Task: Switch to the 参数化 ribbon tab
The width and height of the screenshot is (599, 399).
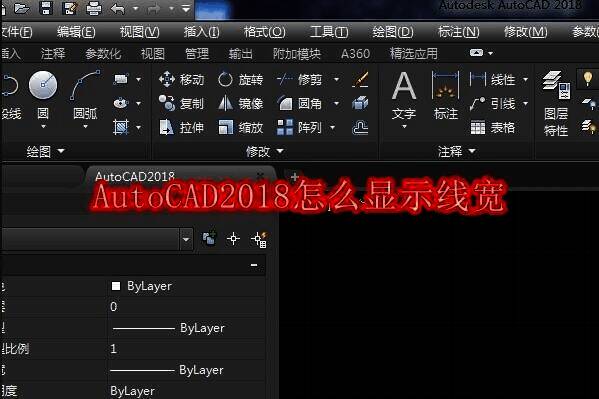Action: coord(103,54)
